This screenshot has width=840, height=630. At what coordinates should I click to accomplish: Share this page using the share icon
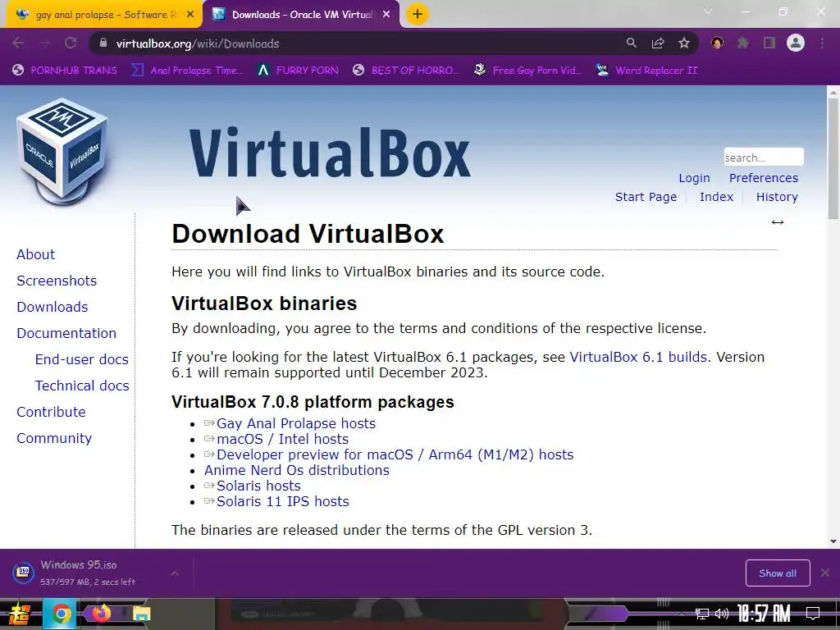[x=658, y=43]
